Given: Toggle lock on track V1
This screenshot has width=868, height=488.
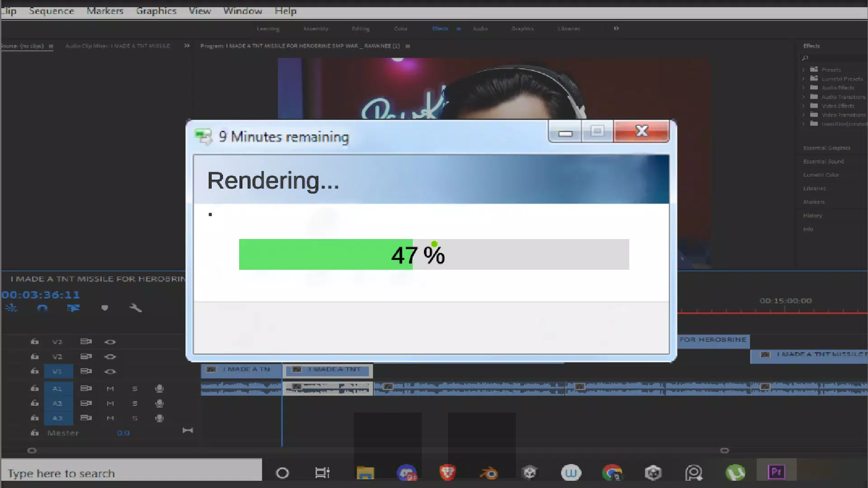Looking at the screenshot, I should 35,371.
